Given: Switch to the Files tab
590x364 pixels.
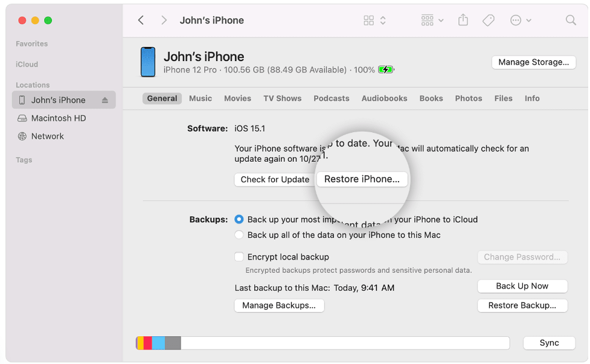Looking at the screenshot, I should 504,98.
